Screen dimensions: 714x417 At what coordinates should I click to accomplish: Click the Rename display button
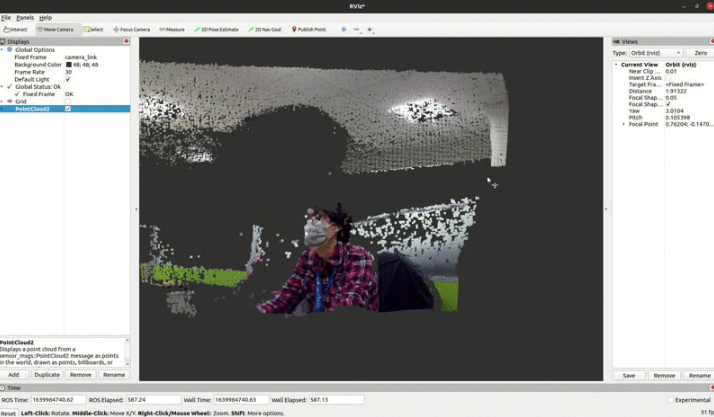click(114, 375)
